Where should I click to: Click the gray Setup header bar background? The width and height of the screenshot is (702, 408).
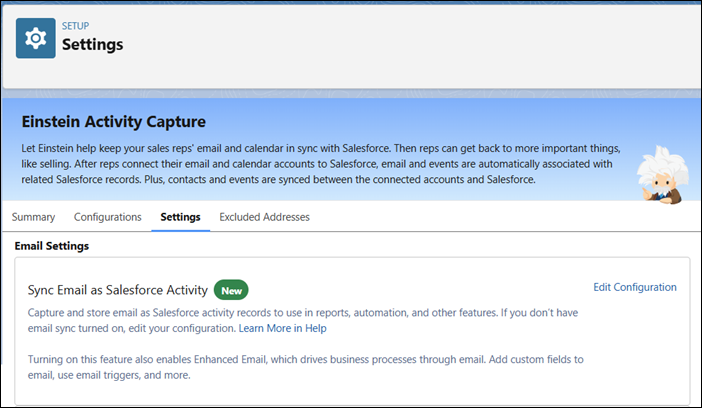click(x=403, y=45)
